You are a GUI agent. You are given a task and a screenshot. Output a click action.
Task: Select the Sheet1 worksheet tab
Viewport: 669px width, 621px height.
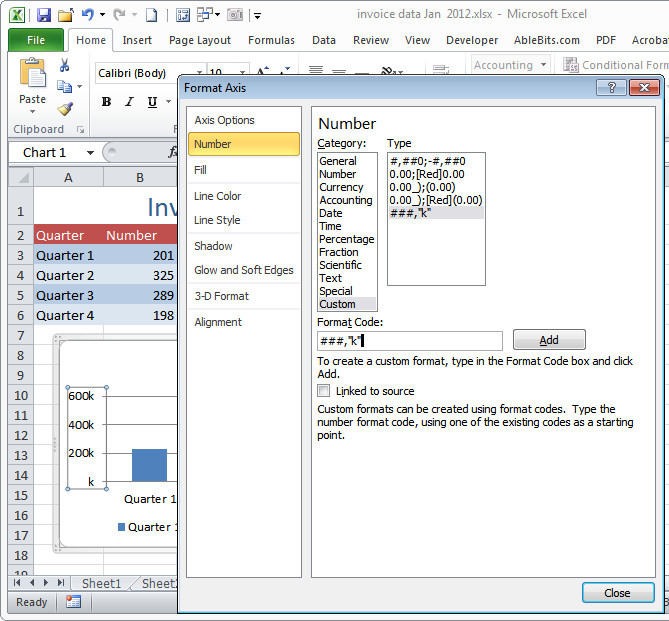[101, 583]
